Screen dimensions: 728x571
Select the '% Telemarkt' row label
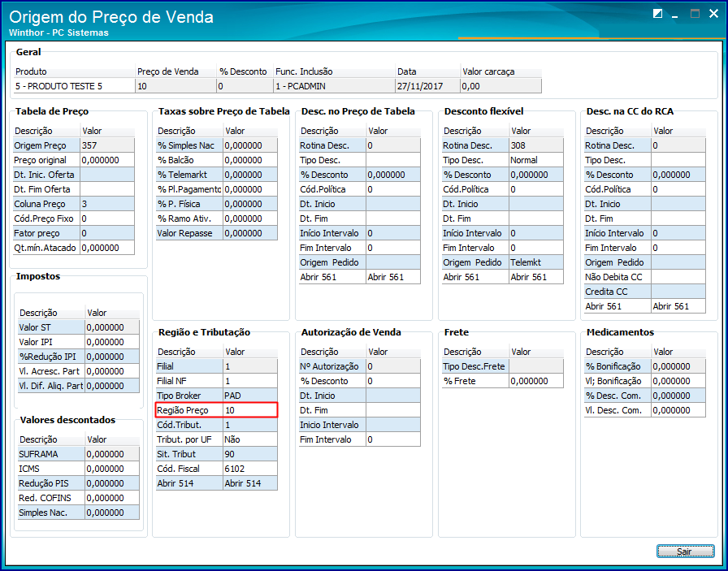tap(189, 175)
